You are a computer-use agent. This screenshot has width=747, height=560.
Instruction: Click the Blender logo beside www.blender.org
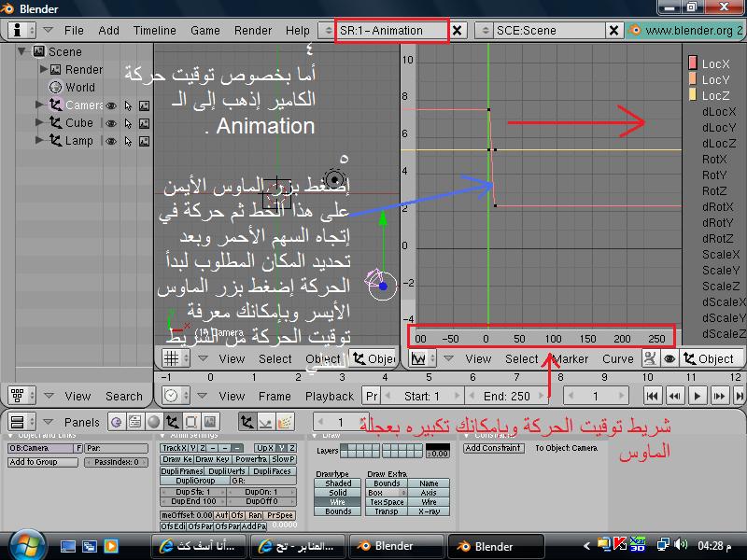pyautogui.click(x=635, y=31)
